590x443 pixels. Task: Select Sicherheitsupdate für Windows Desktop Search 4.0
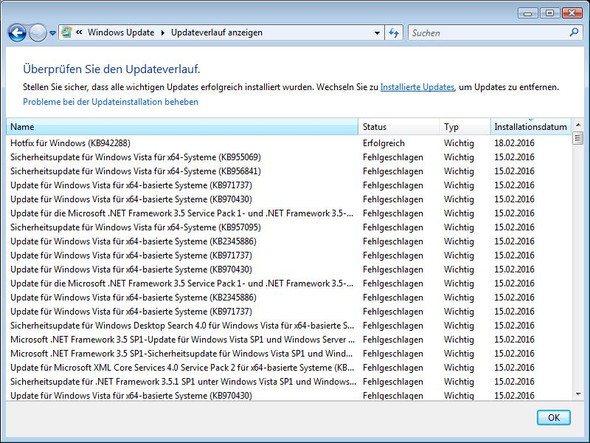(289, 326)
